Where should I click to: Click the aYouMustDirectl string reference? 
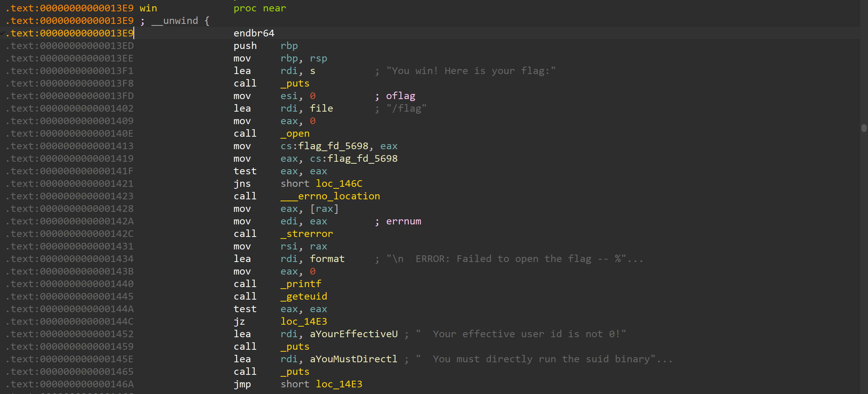click(354, 359)
